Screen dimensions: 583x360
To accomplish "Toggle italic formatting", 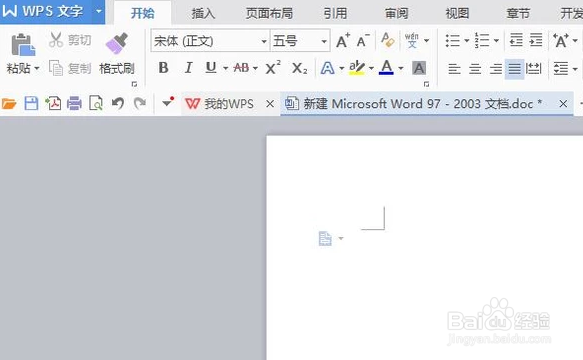I will coord(189,68).
